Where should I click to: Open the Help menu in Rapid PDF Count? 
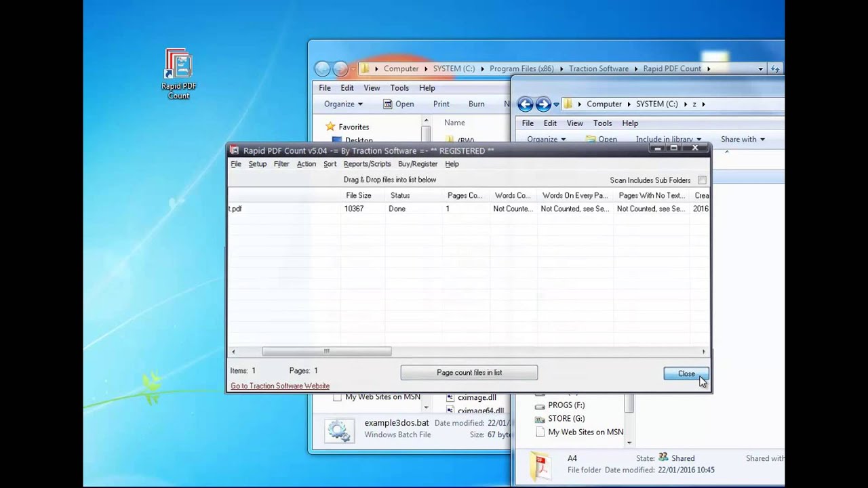tap(452, 164)
